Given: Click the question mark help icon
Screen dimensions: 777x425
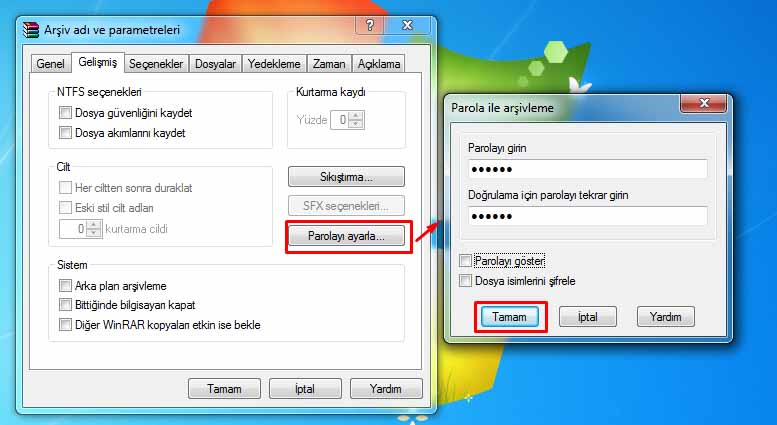Looking at the screenshot, I should 370,25.
